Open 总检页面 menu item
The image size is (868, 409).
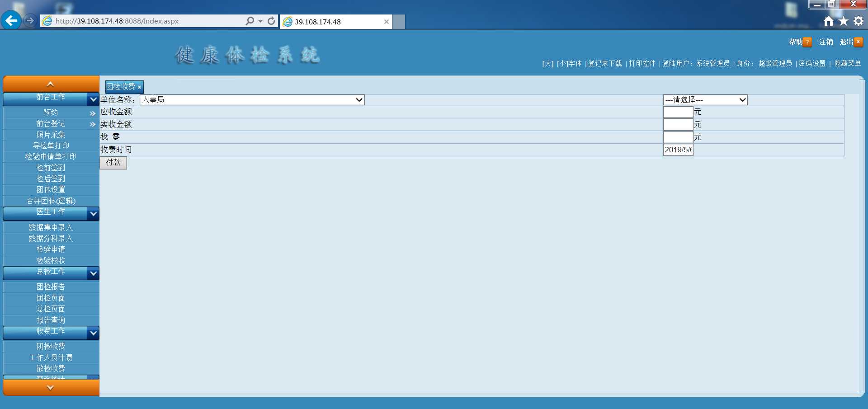pyautogui.click(x=51, y=309)
